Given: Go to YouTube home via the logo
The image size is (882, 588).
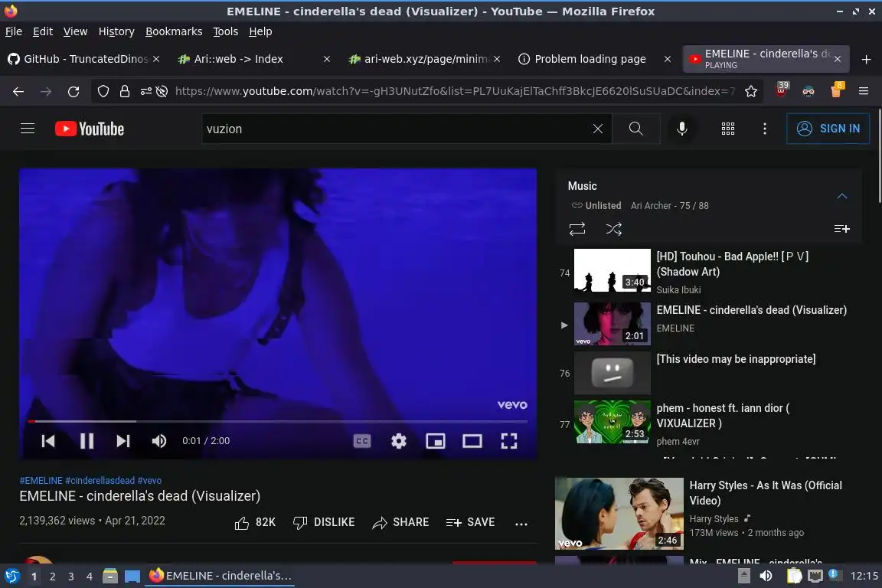Looking at the screenshot, I should [90, 129].
